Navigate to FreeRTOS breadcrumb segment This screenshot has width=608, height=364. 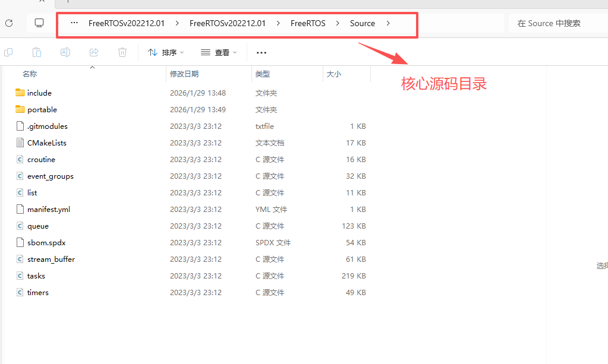point(308,24)
